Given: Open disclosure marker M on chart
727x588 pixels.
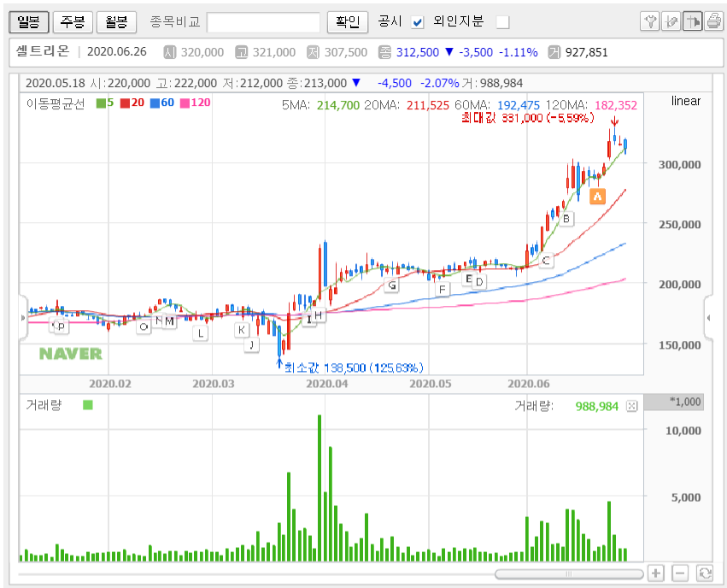Looking at the screenshot, I should pyautogui.click(x=169, y=320).
